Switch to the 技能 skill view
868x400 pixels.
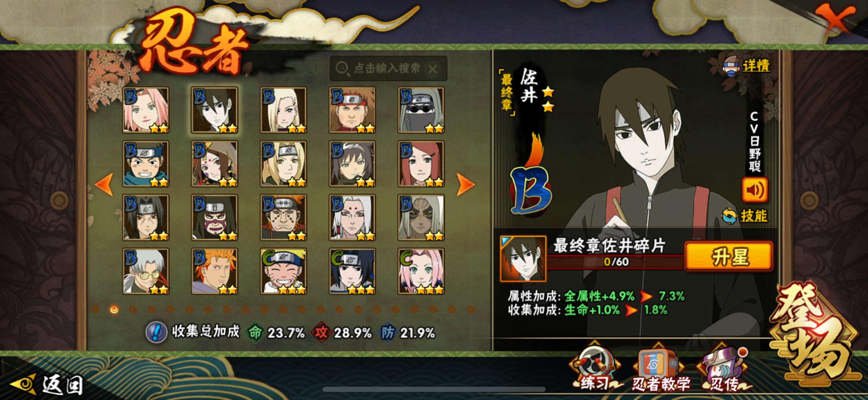(x=746, y=216)
